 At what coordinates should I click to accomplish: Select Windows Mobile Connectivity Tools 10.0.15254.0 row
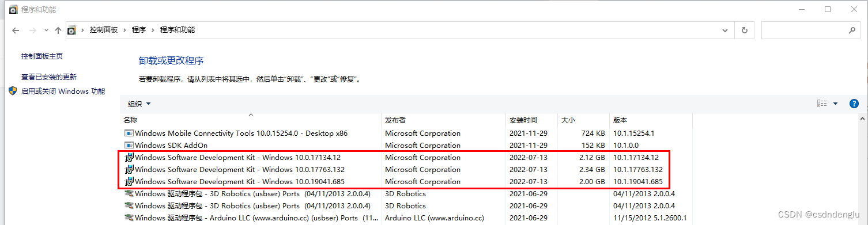(x=406, y=133)
